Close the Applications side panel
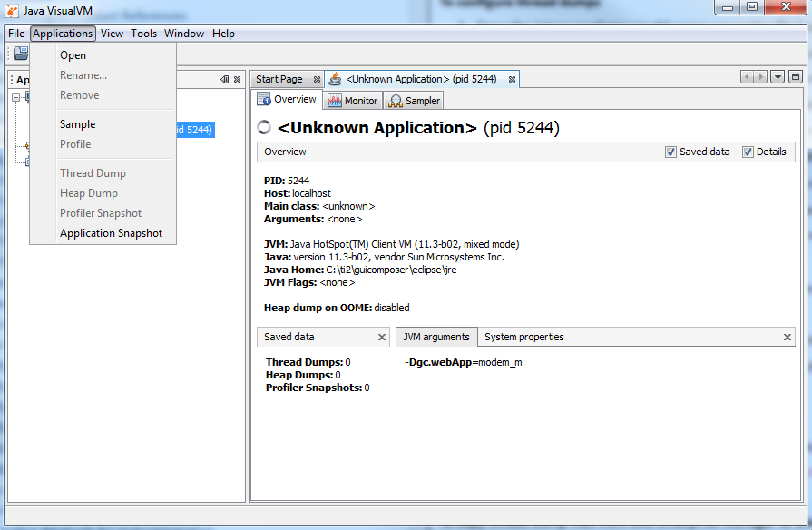812x530 pixels. [x=237, y=79]
